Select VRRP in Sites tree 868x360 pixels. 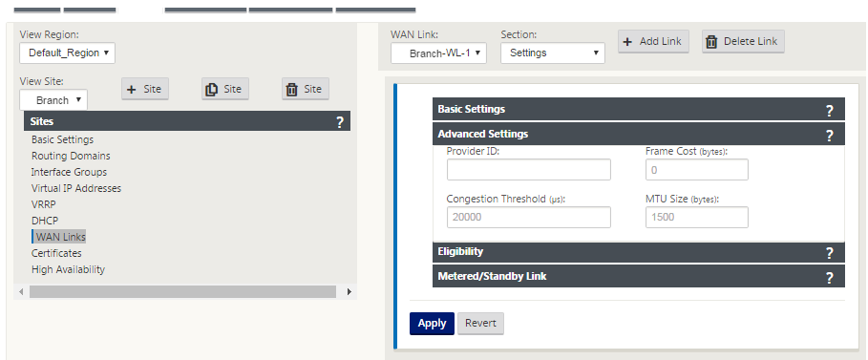tap(44, 204)
